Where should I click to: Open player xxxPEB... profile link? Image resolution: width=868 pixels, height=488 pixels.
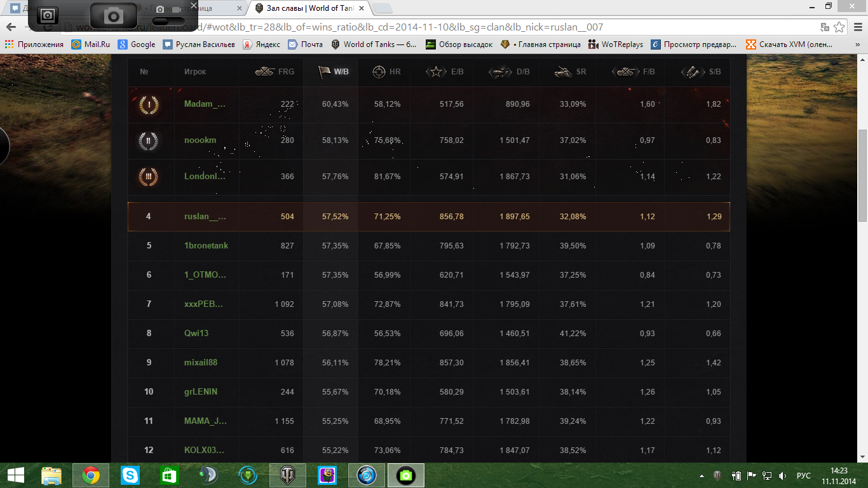pos(203,304)
